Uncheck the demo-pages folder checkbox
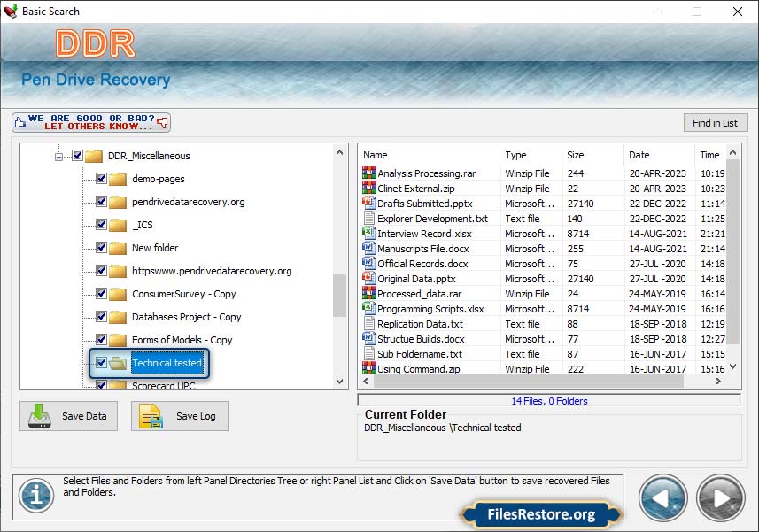 click(101, 179)
